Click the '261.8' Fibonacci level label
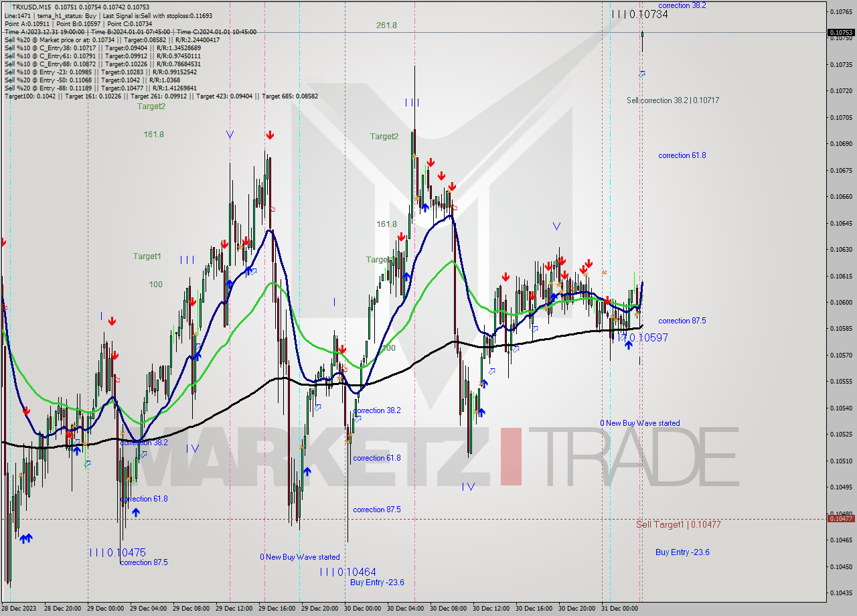Viewport: 857px width, 616px height. pyautogui.click(x=386, y=25)
